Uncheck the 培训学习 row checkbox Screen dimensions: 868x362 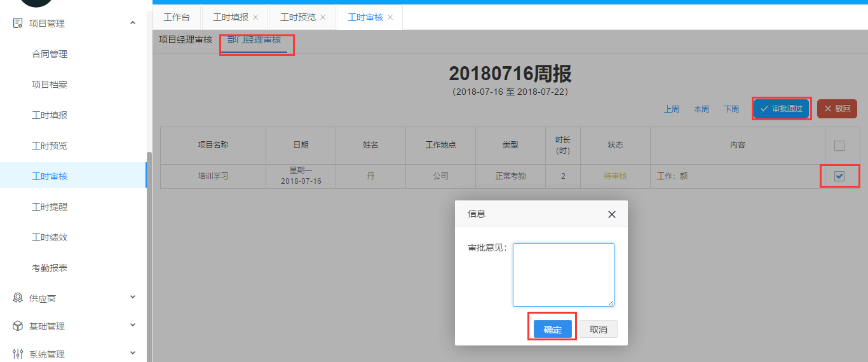(839, 176)
